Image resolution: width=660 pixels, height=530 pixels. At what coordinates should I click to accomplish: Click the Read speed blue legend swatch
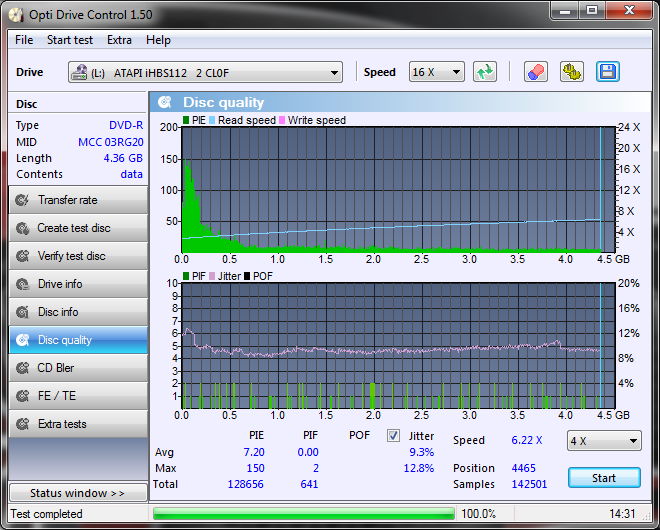212,120
